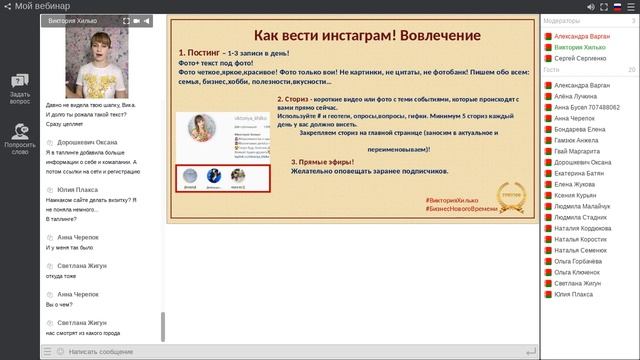Image resolution: width=640 pixels, height=360 pixels.
Task: Select guest Дорошкевич Оксана in guest list
Action: point(582,162)
